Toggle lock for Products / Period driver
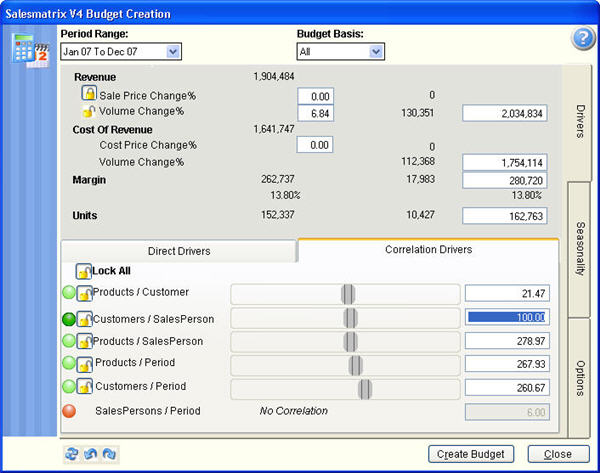Viewport: 600px width, 473px height. pos(85,363)
